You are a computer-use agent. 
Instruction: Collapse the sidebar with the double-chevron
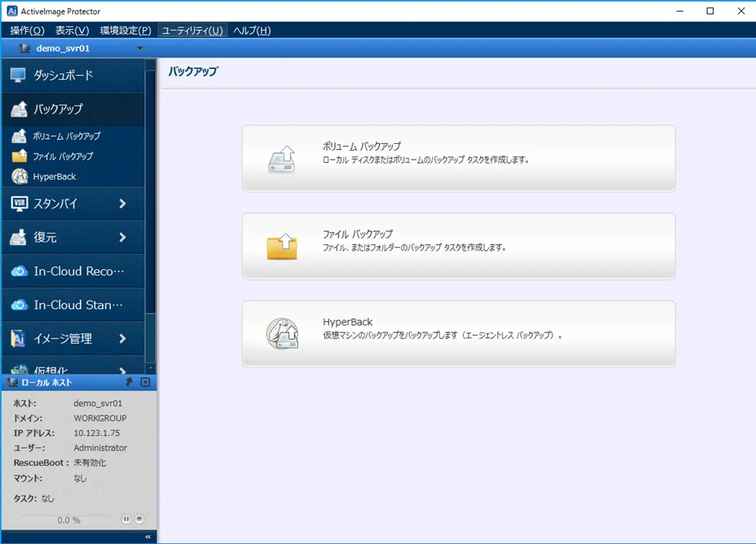(148, 537)
